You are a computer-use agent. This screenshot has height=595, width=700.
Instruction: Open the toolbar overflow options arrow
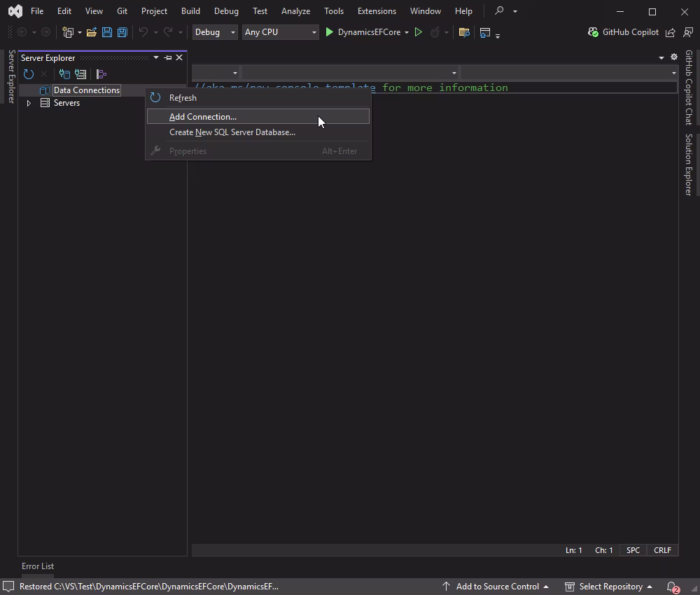tap(497, 36)
